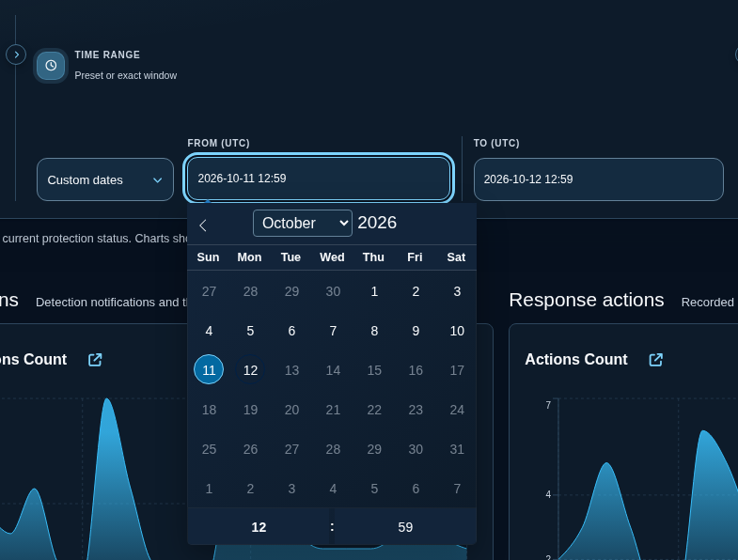Viewport: 738px width, 560px height.
Task: Select October 8 in the calendar
Action: [x=374, y=331]
